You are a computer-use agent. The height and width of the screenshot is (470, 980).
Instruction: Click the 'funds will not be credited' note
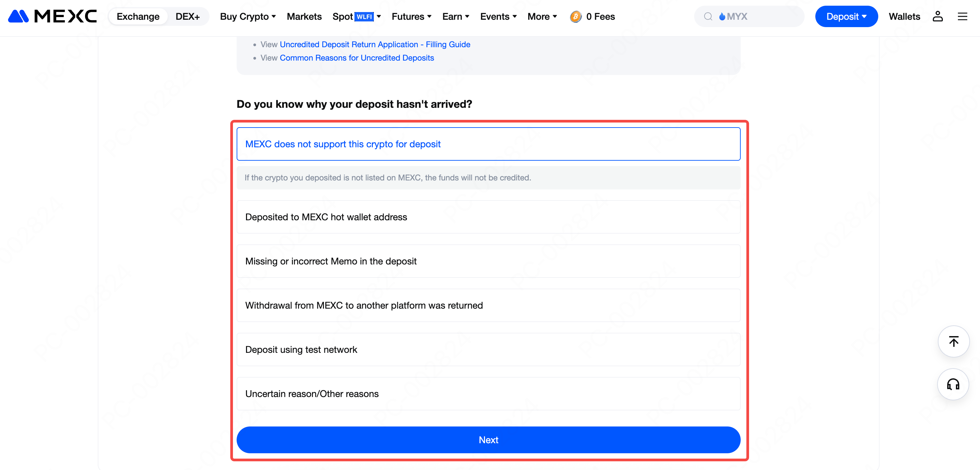pos(488,178)
